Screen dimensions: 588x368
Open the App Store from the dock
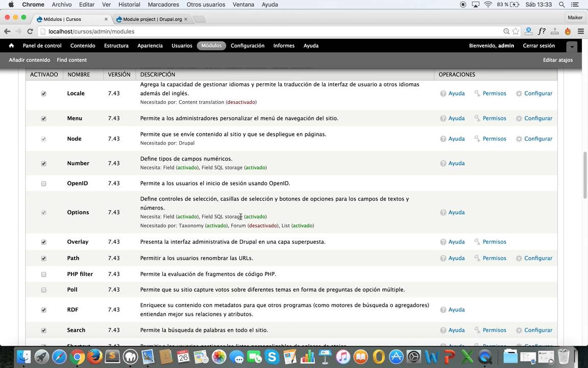point(397,357)
